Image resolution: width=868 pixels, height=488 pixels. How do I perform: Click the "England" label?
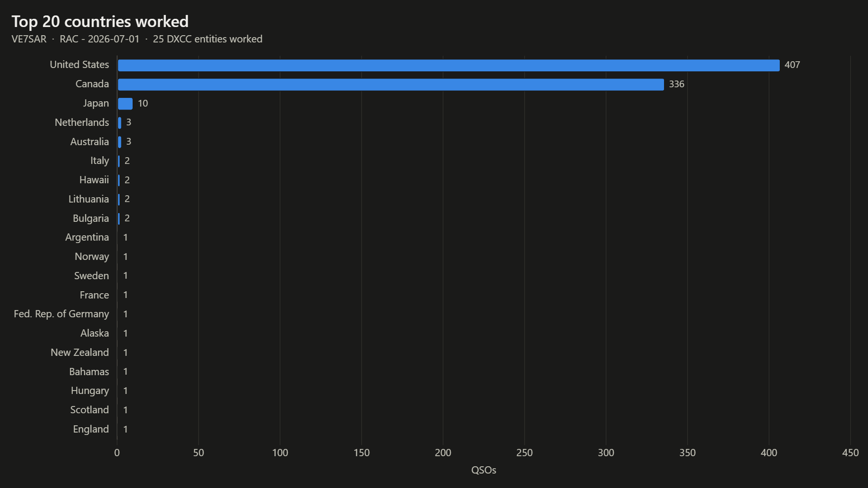click(x=91, y=429)
